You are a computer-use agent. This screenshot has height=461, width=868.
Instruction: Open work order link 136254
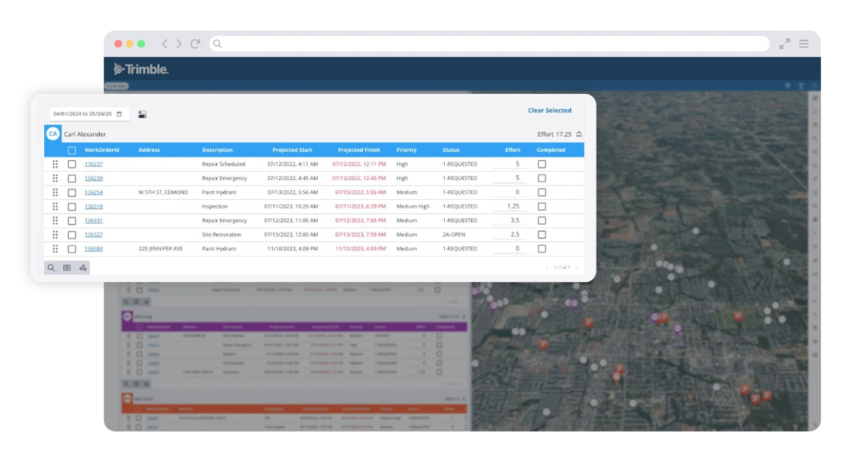point(93,193)
